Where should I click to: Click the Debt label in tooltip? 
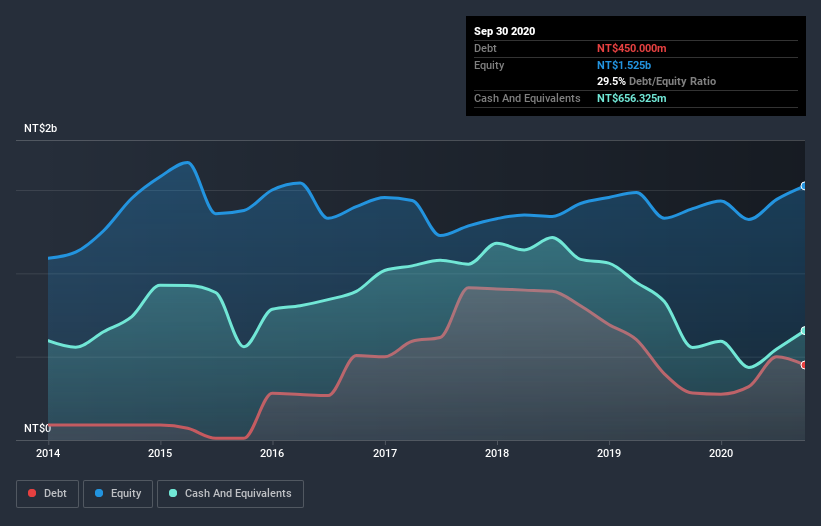pyautogui.click(x=485, y=48)
